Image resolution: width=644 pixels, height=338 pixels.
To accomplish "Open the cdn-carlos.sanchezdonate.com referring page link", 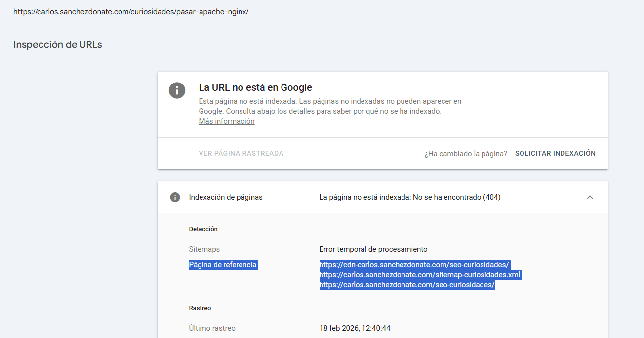I will pos(414,265).
